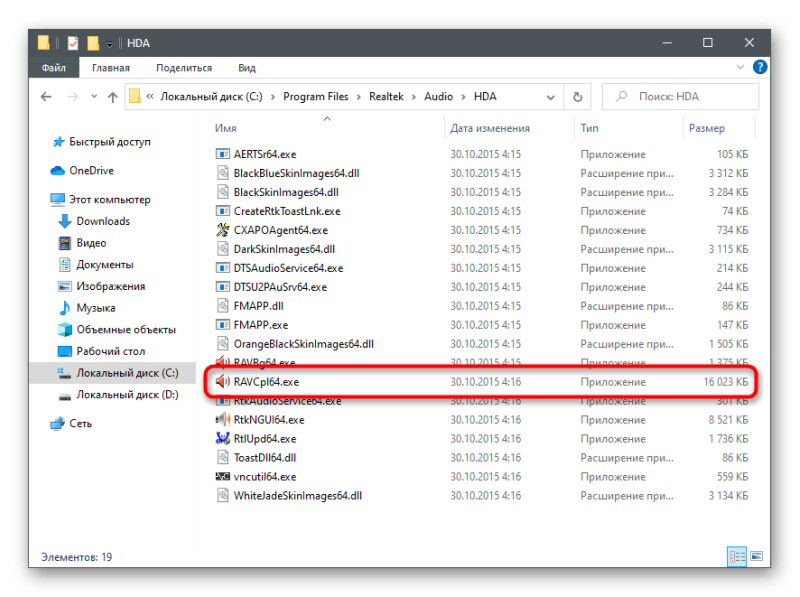Open Изображения in the navigation pane
The height and width of the screenshot is (597, 800).
click(111, 286)
